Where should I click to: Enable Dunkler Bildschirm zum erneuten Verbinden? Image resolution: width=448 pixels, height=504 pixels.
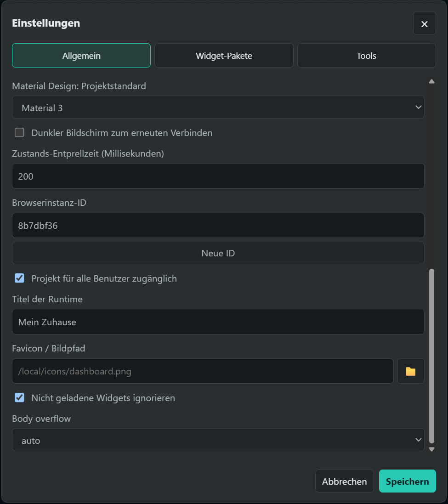click(x=19, y=132)
